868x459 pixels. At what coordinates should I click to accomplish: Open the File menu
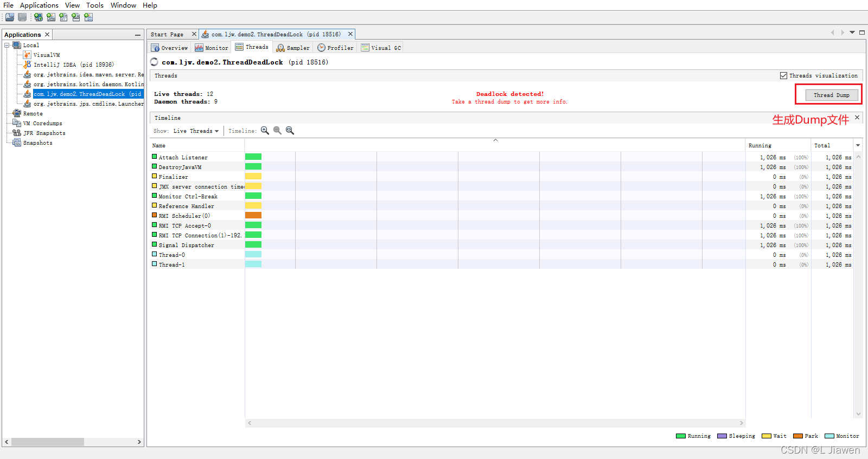(x=8, y=5)
